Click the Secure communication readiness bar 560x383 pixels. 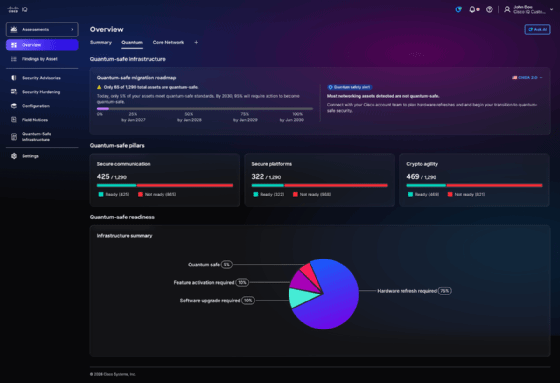point(165,185)
